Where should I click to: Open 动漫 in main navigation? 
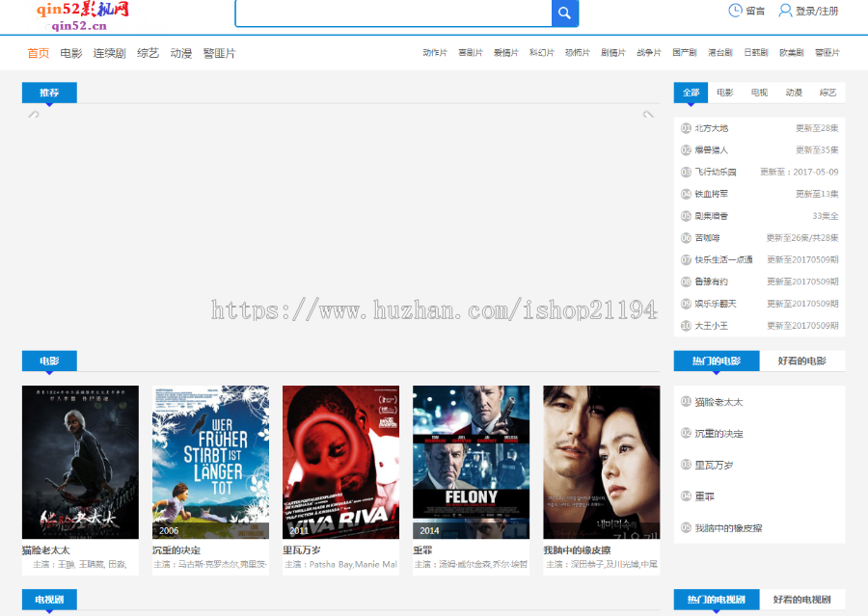[181, 53]
